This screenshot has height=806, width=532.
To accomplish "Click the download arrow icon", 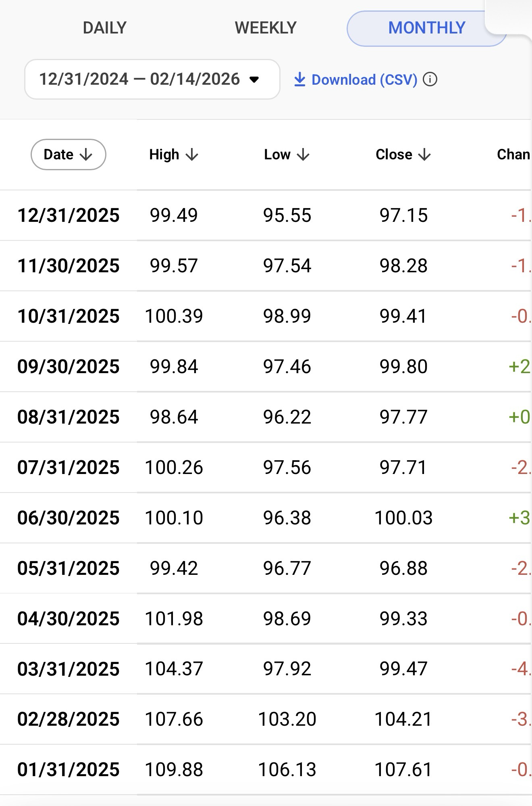I will (x=299, y=79).
